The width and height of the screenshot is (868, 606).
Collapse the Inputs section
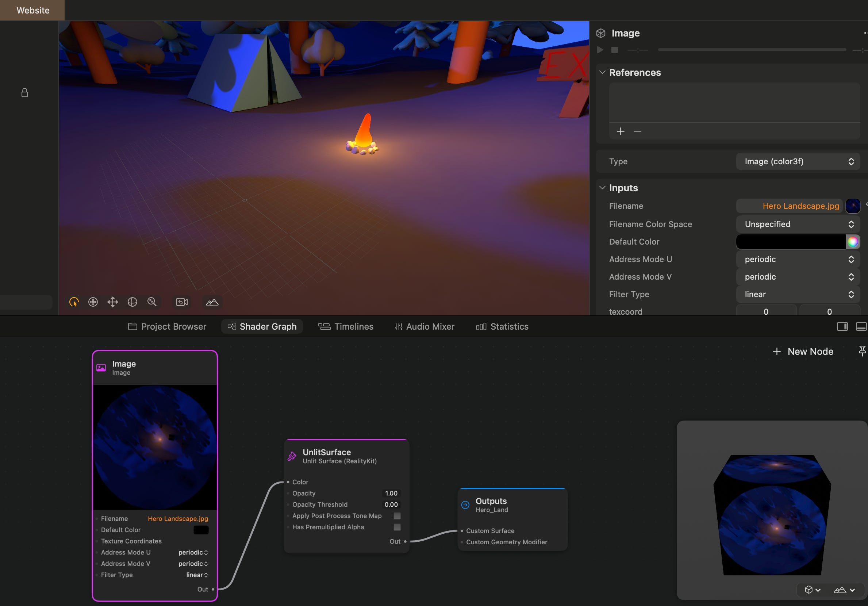pos(602,188)
